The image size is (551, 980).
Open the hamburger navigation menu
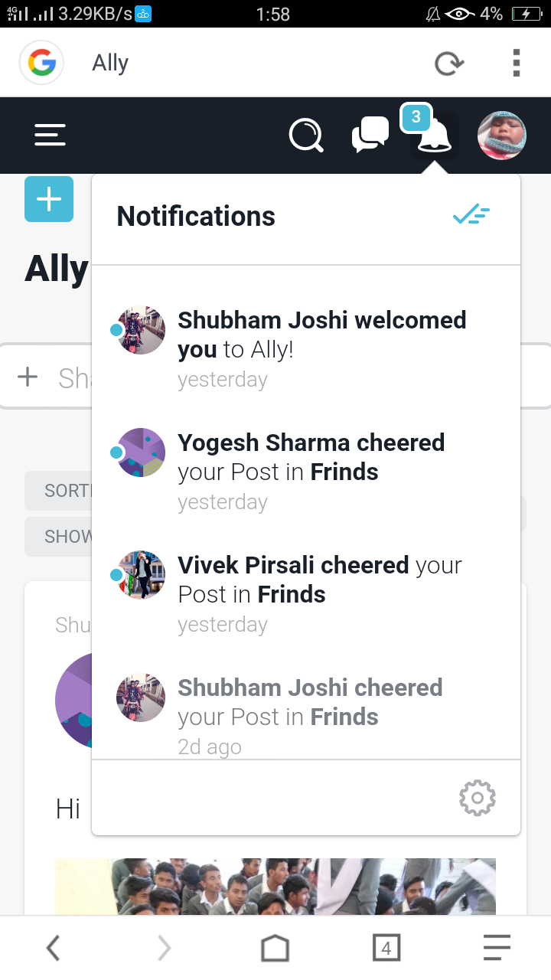(x=50, y=136)
